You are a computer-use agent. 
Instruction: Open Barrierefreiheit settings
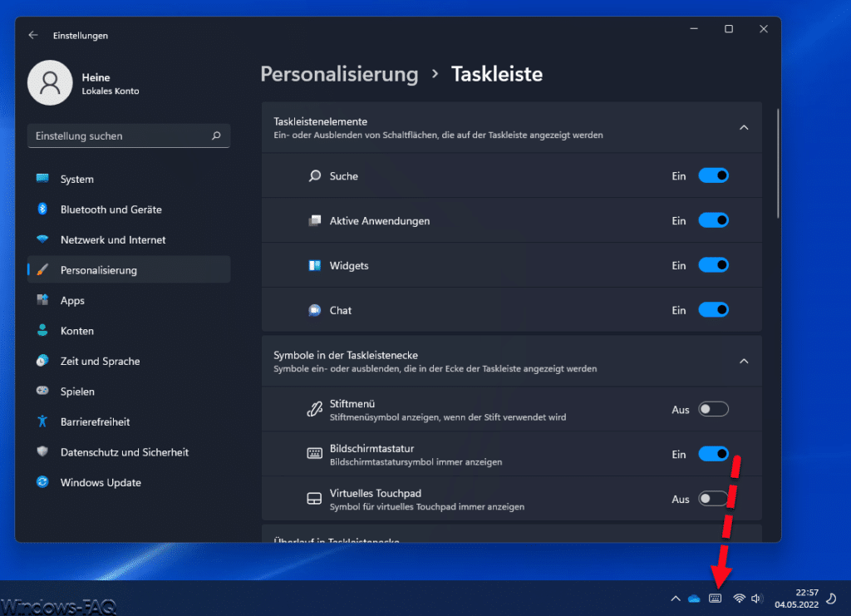pos(129,421)
